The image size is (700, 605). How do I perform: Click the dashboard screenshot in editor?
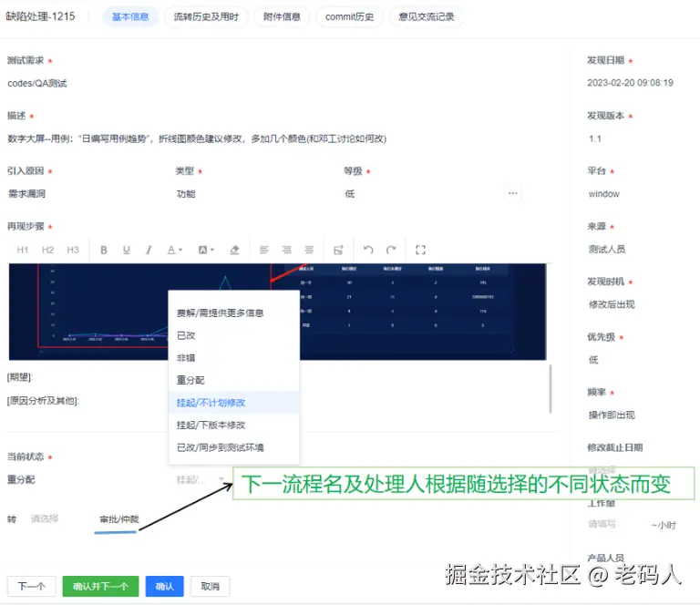tap(277, 312)
